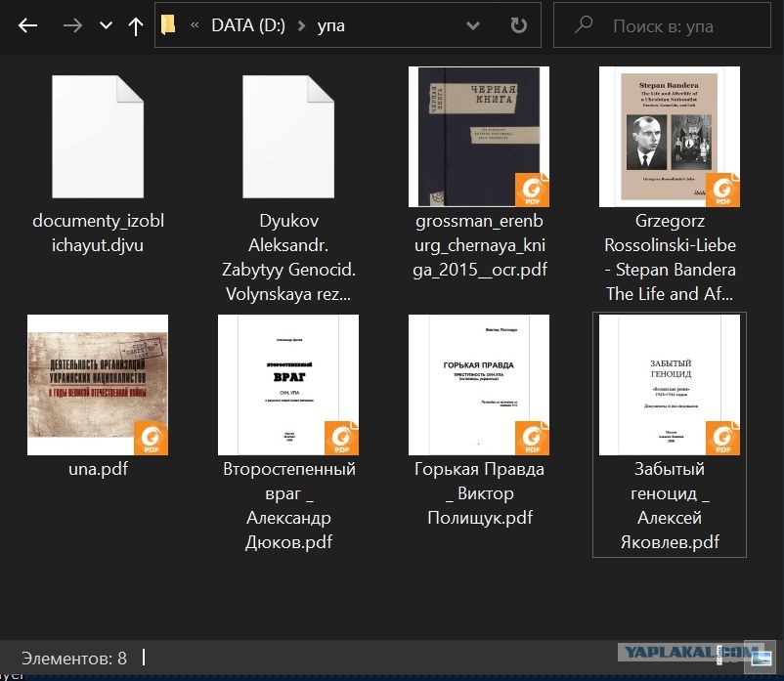Click DATA (D:) breadcrumb in address bar

coord(248,25)
